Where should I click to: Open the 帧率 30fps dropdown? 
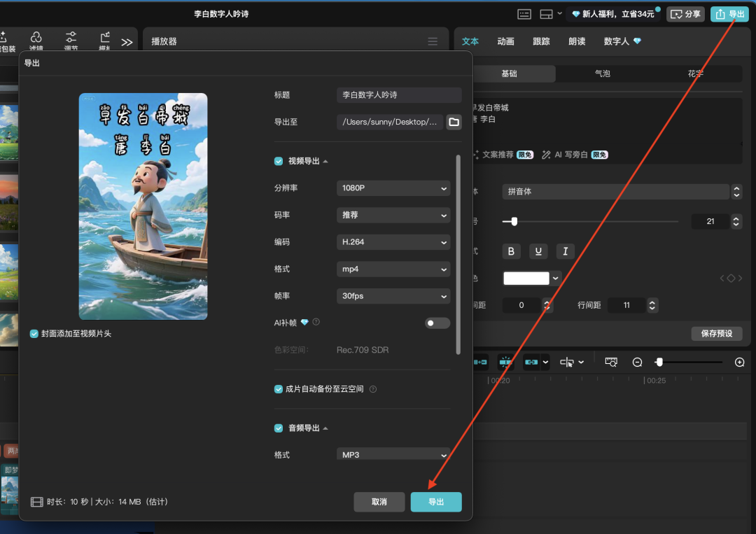tap(393, 296)
